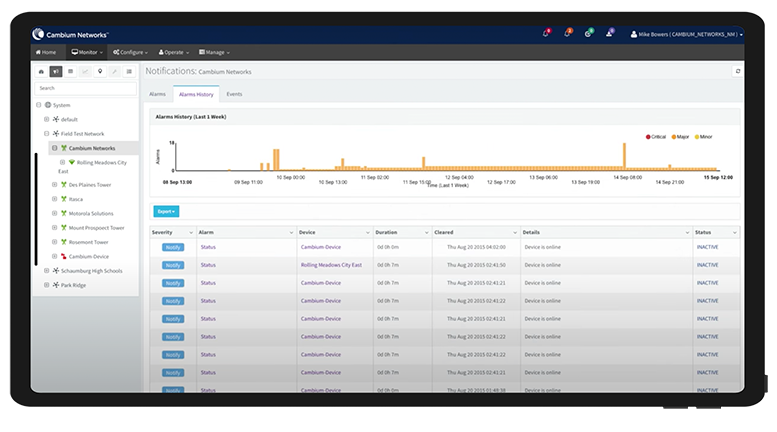Screen dimensions: 777x432
Task: Open the Cleared column filter dropdown
Action: (515, 232)
